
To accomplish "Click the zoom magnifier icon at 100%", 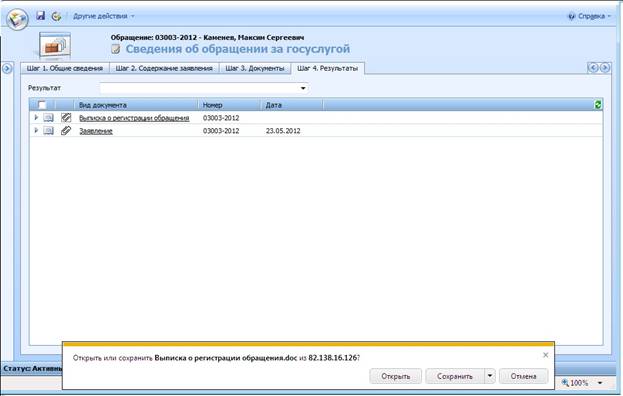I will (565, 382).
